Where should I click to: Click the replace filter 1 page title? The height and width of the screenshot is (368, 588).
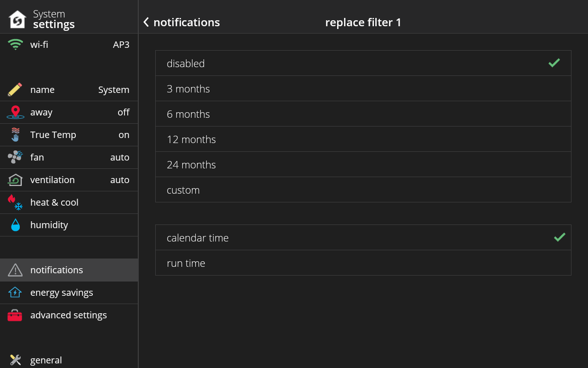363,22
